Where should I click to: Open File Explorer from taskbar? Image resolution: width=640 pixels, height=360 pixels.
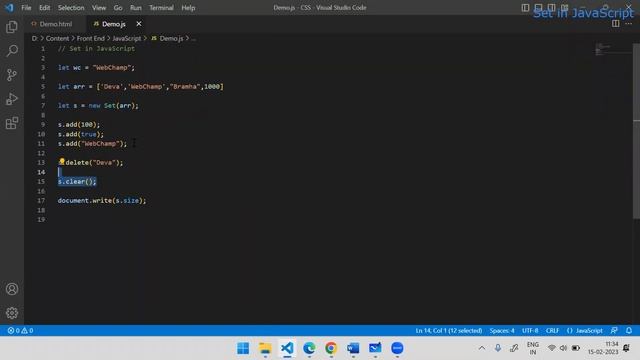click(x=265, y=348)
